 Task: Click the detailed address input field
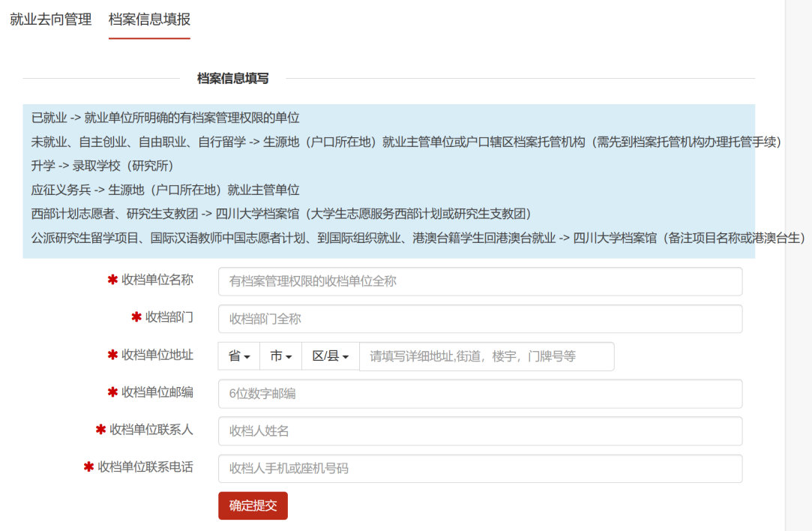click(487, 356)
